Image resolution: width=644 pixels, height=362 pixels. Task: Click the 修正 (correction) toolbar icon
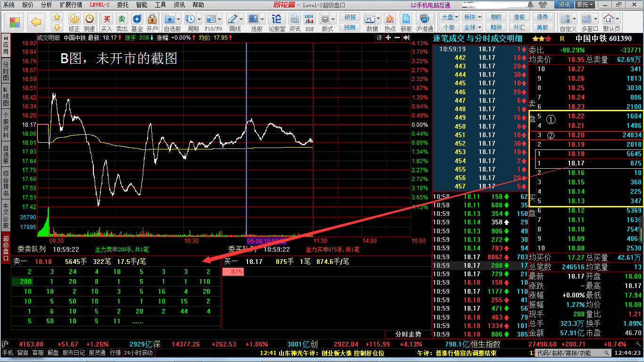[x=74, y=19]
